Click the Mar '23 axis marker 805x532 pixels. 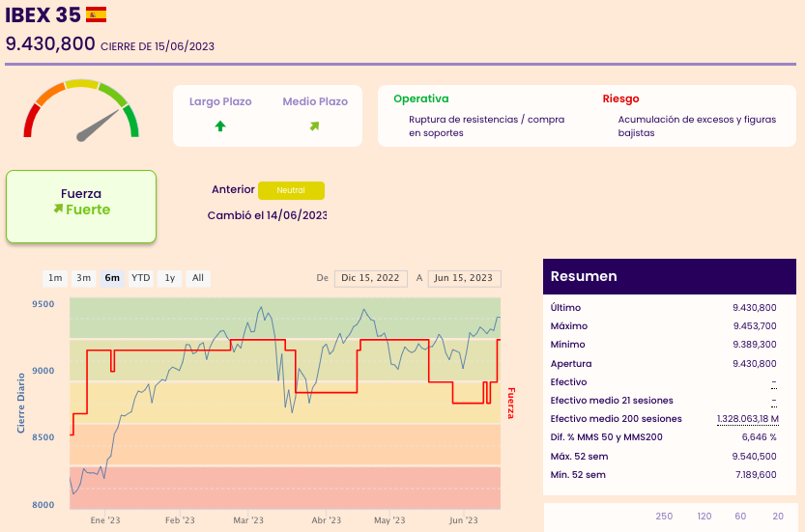248,520
